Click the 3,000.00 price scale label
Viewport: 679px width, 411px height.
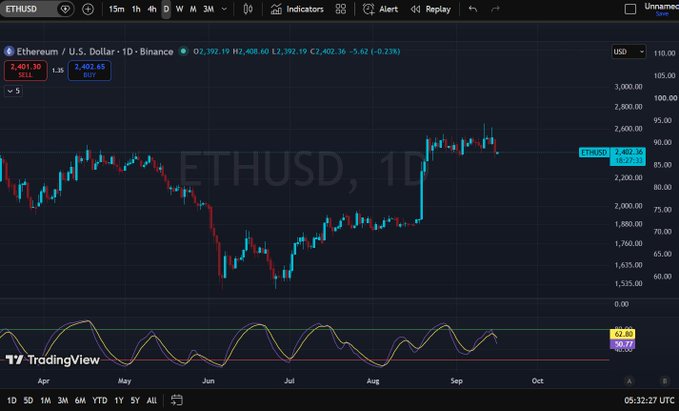628,87
